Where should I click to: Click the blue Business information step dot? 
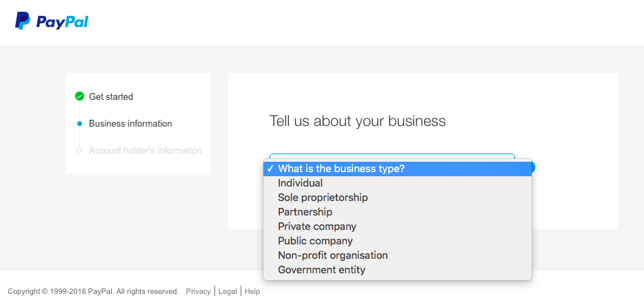tap(80, 123)
